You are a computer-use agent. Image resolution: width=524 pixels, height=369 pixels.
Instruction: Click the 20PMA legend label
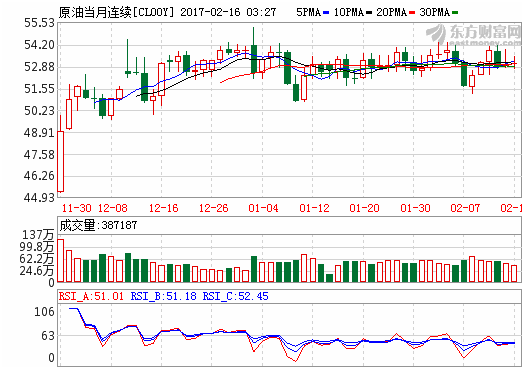point(392,13)
